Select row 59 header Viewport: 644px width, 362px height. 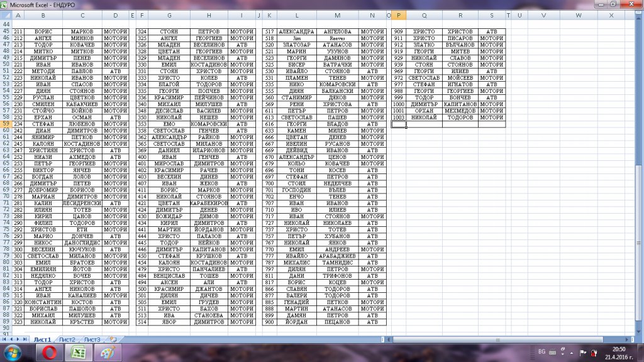[6, 124]
